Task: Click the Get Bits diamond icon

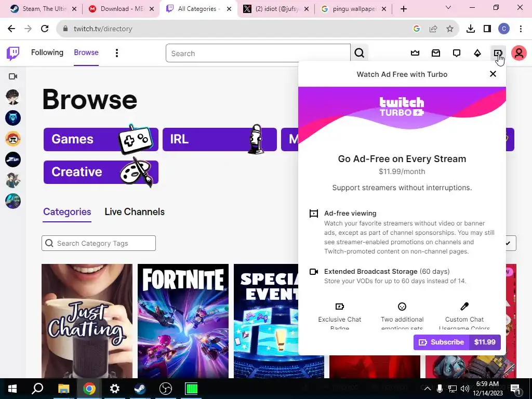Action: point(477,53)
